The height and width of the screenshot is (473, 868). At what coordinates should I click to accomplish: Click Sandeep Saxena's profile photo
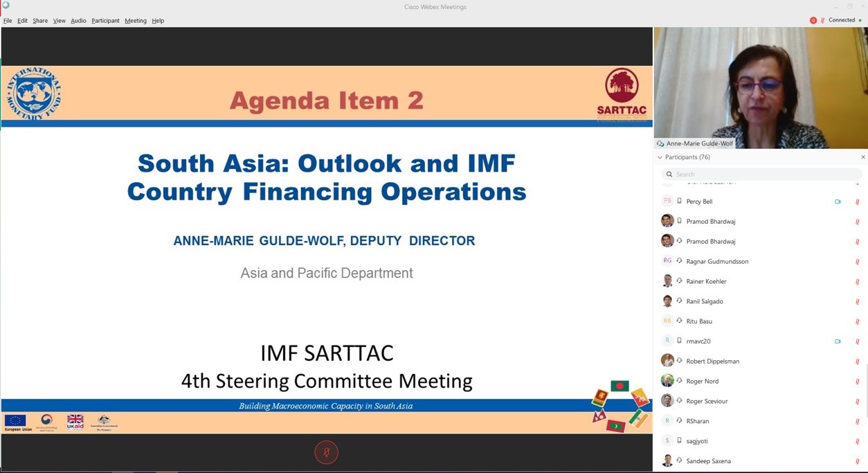pyautogui.click(x=667, y=461)
